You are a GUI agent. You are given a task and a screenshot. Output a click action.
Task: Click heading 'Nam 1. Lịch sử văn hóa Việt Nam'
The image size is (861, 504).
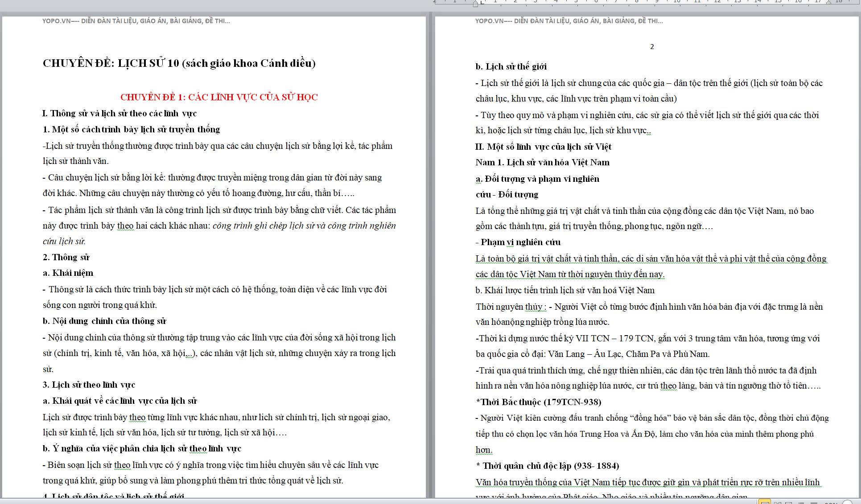(x=542, y=163)
